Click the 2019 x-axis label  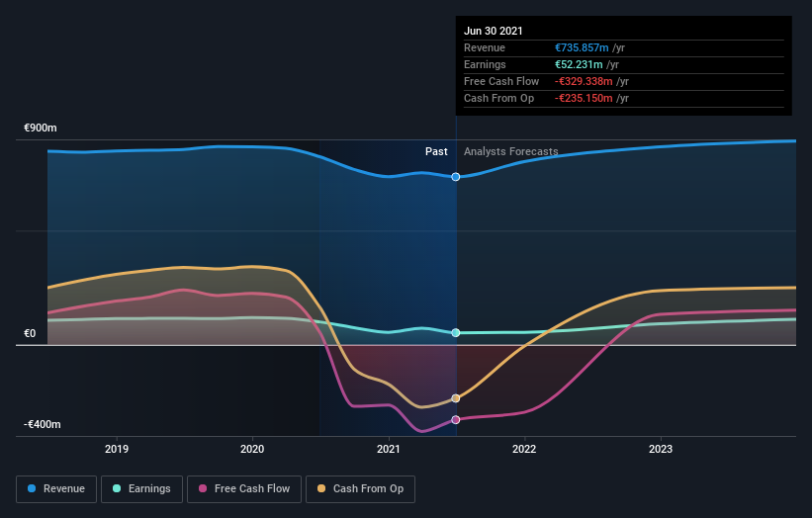click(x=117, y=449)
